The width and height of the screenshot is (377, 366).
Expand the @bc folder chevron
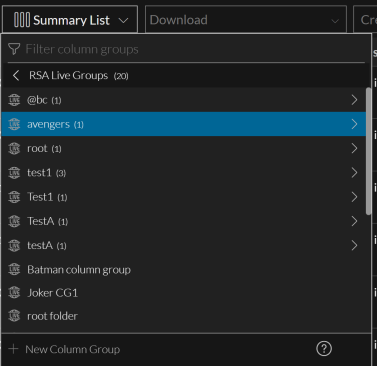354,100
